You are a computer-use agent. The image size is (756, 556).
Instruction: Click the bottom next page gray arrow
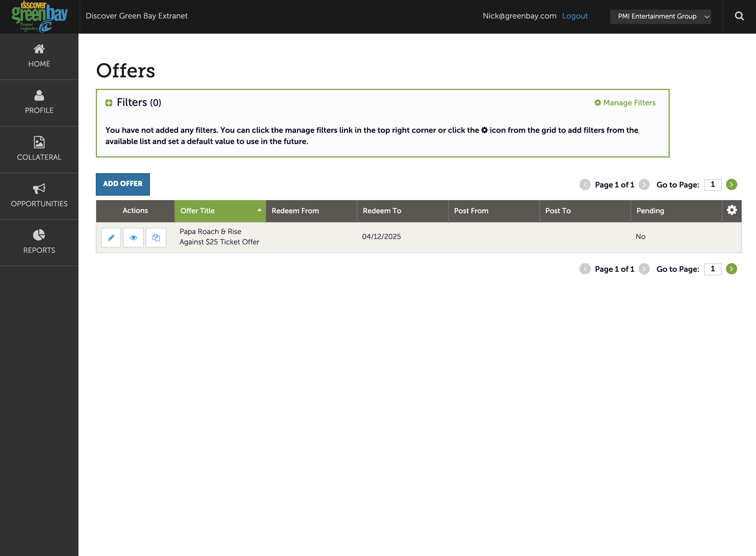[x=644, y=269]
